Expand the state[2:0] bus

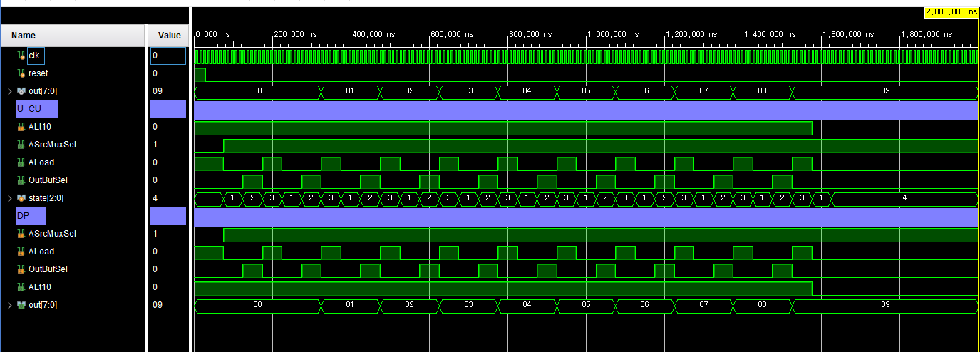click(9, 198)
